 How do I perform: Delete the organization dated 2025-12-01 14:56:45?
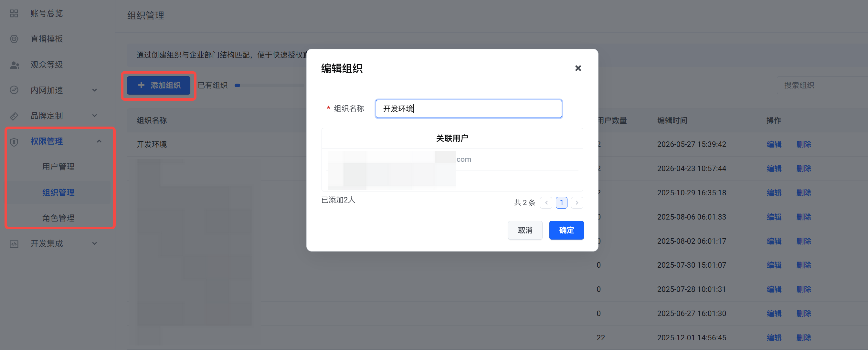pos(804,338)
